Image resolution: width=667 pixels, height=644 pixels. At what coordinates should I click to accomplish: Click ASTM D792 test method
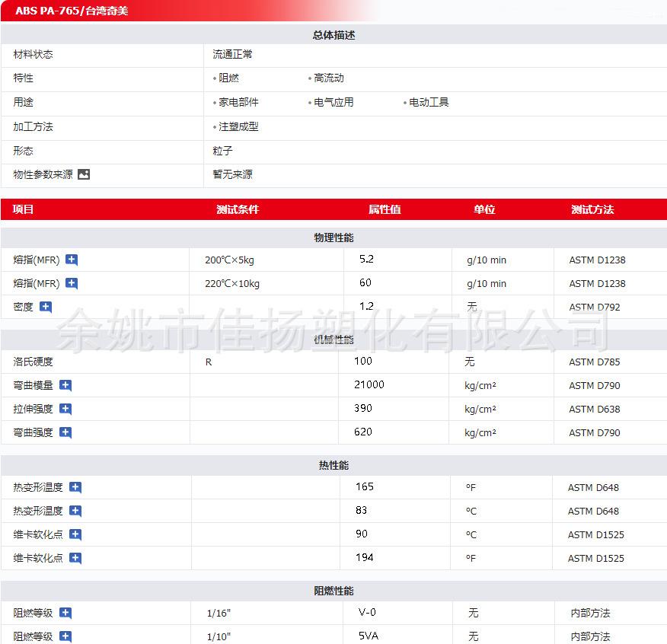click(595, 307)
